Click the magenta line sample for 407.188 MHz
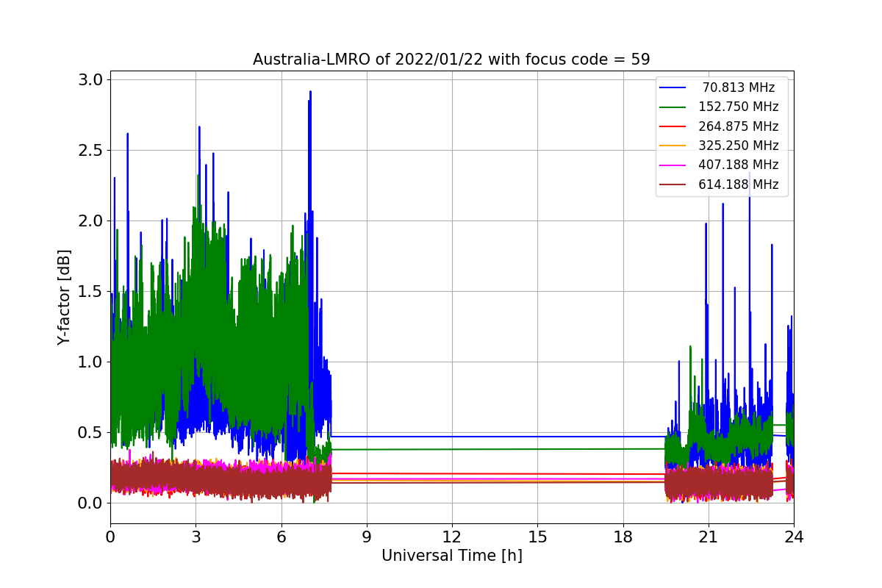The height and width of the screenshot is (588, 882). click(673, 165)
